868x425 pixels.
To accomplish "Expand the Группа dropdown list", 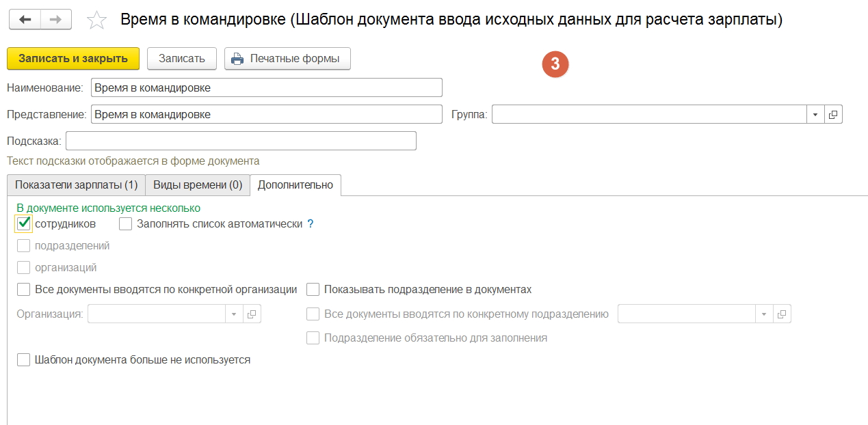I will coord(815,115).
